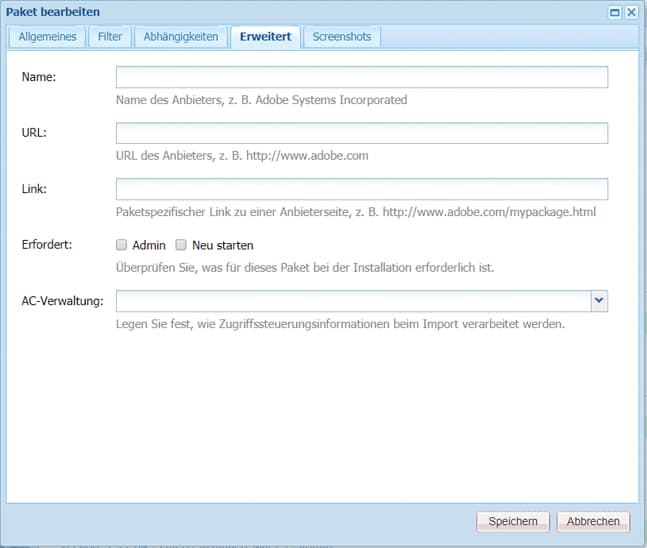The height and width of the screenshot is (548, 647).
Task: Click the Überprüfen Sie hint text
Action: (305, 267)
